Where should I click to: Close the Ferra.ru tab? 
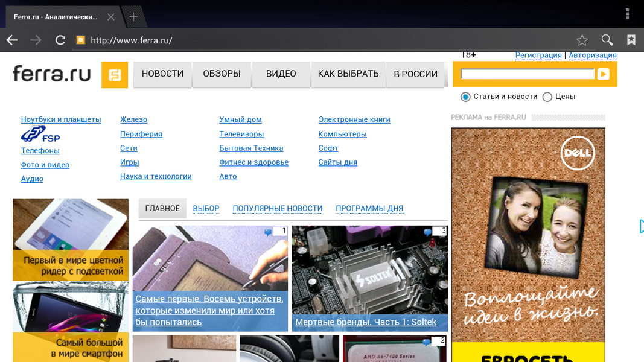[110, 17]
